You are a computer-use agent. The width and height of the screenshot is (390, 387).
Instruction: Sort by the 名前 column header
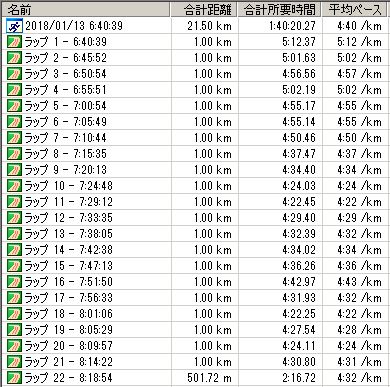pyautogui.click(x=86, y=9)
